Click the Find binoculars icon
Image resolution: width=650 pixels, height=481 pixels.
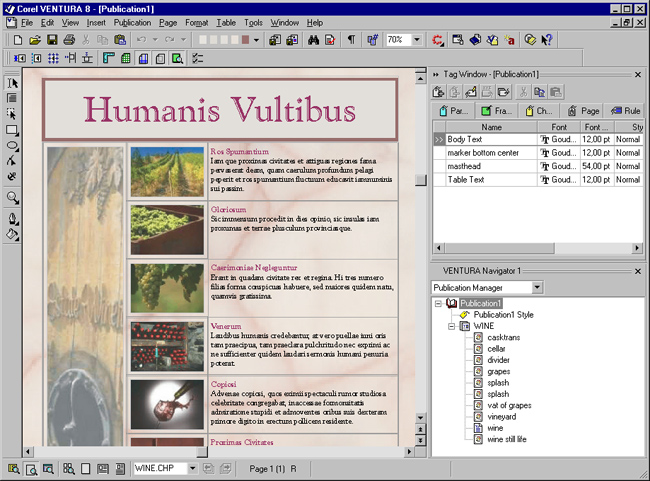point(312,40)
